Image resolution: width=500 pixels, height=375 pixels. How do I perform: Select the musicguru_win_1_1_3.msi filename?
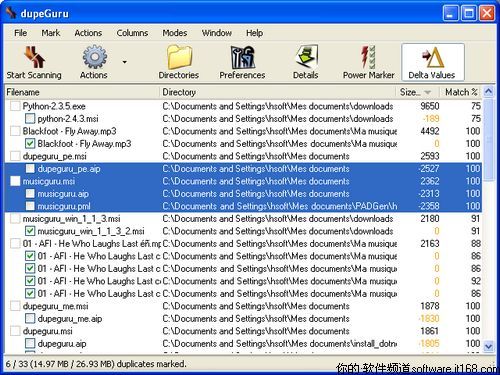pyautogui.click(x=72, y=219)
